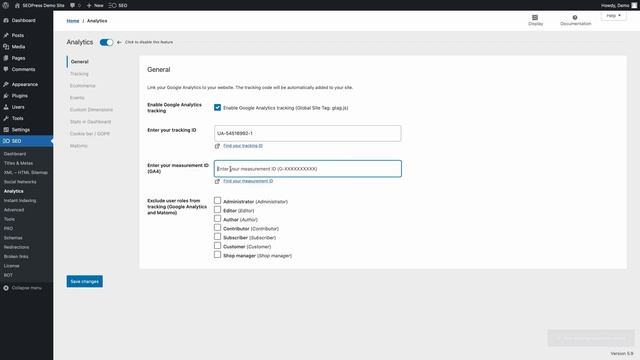The height and width of the screenshot is (360, 640).
Task: Open the Find your measurement ID link
Action: 248,181
